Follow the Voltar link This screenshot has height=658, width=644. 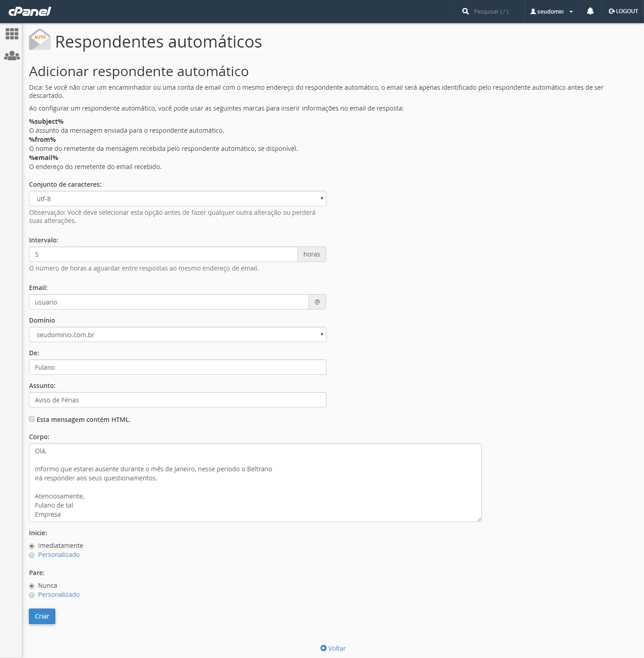pyautogui.click(x=337, y=648)
